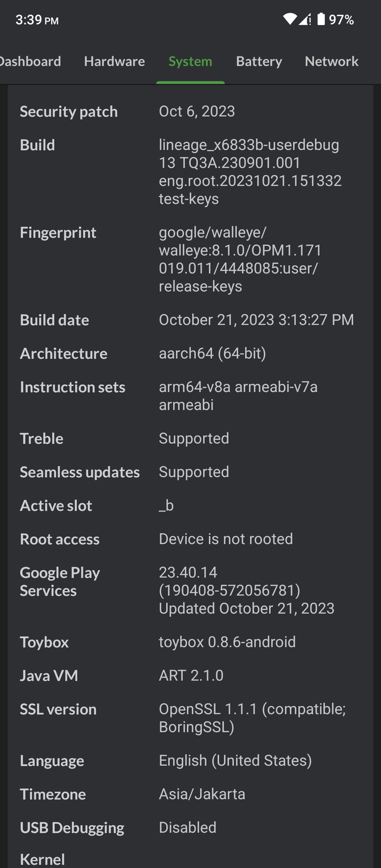Viewport: 381px width, 868px height.
Task: Select the Network tab
Action: coord(332,61)
